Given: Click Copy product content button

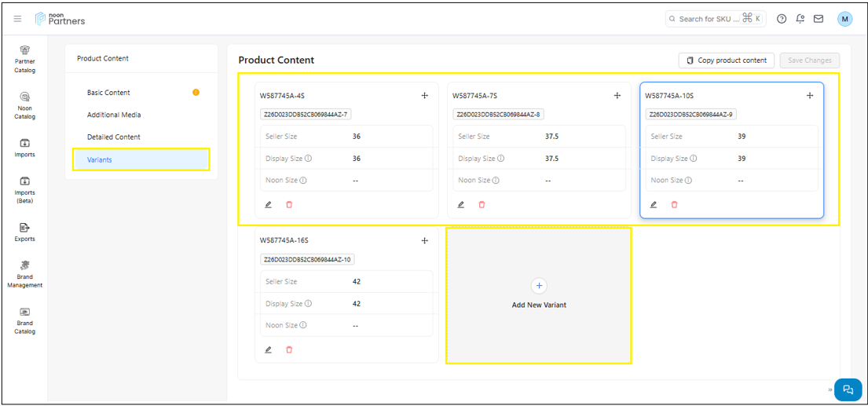Looking at the screenshot, I should 727,60.
